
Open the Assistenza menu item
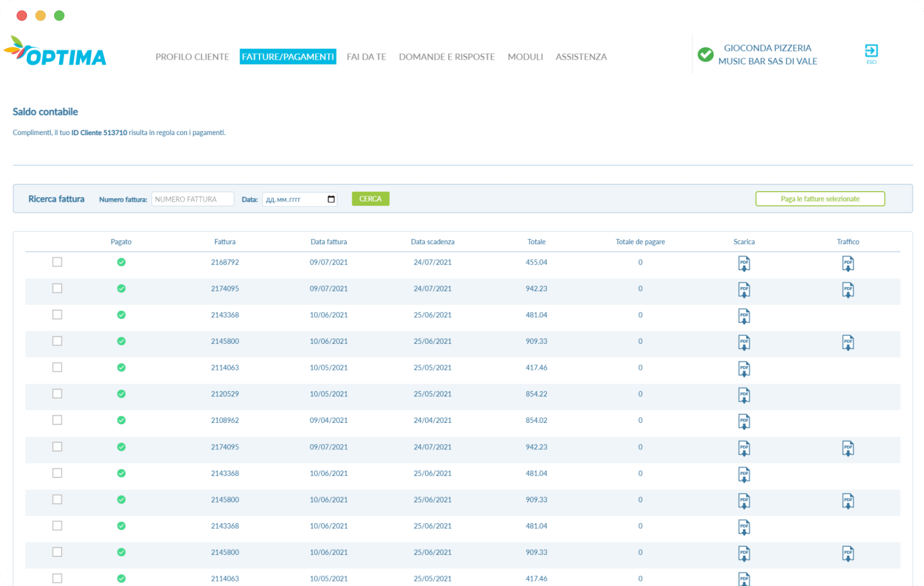581,57
